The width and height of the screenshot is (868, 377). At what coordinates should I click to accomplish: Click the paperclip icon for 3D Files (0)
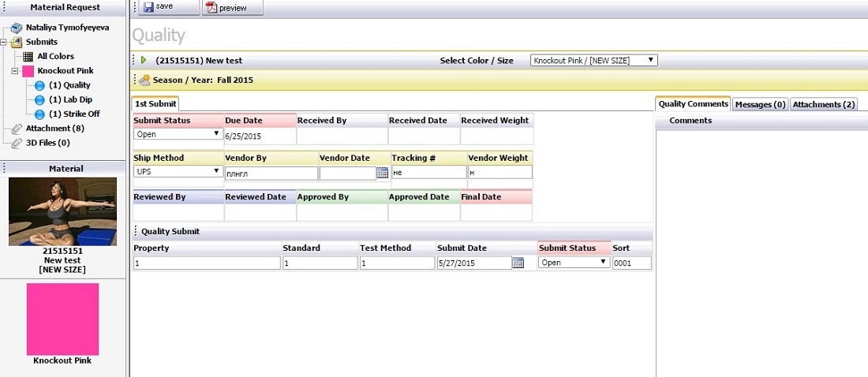tap(17, 144)
